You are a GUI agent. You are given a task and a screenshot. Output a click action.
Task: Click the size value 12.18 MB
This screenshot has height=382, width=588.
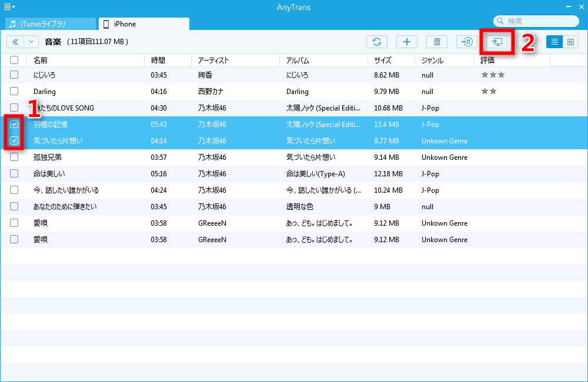pos(388,174)
